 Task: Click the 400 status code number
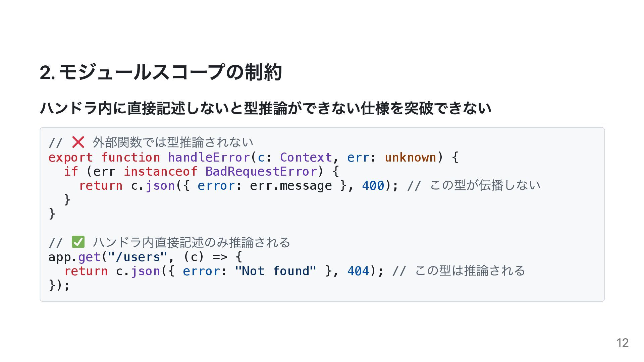(x=373, y=186)
